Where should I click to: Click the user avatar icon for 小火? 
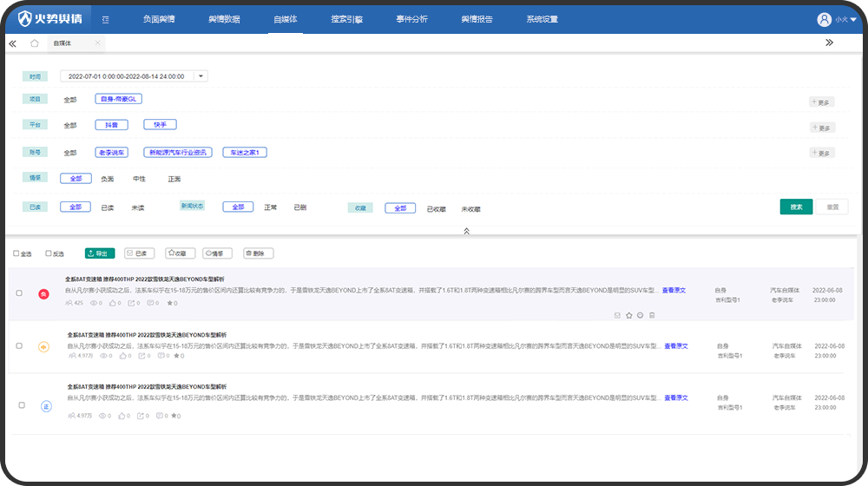click(x=824, y=19)
